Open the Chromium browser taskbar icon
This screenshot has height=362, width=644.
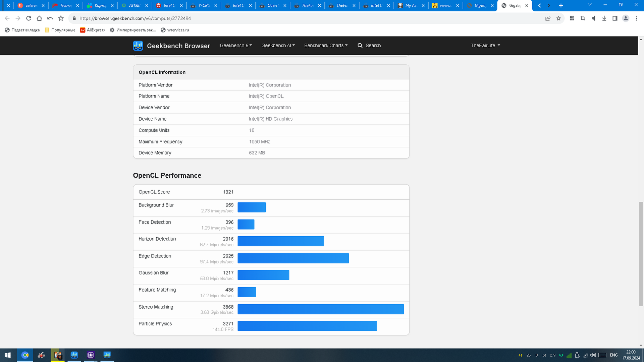pos(25,355)
